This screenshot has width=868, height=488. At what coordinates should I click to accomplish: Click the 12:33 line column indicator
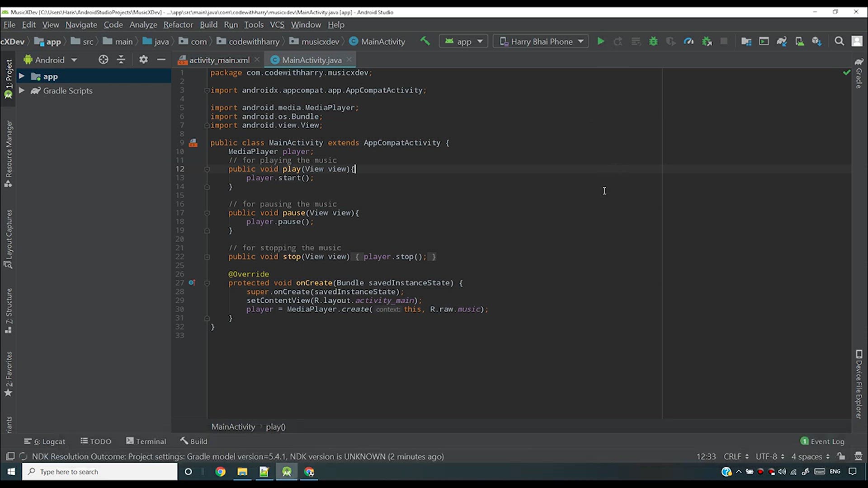click(x=706, y=456)
